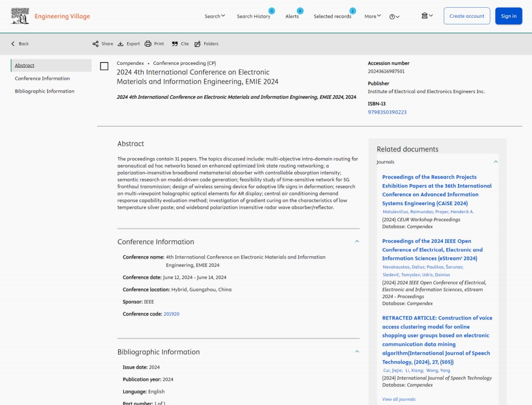Viewport: 532px width, 405px height.
Task: Select the record checkbox beside the title
Action: coord(104,67)
